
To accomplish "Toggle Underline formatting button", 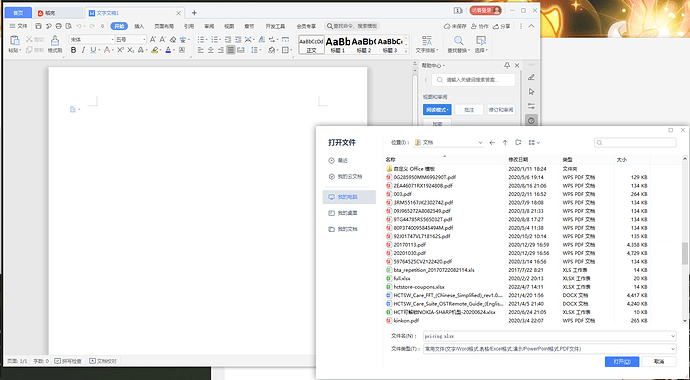I will (93, 50).
